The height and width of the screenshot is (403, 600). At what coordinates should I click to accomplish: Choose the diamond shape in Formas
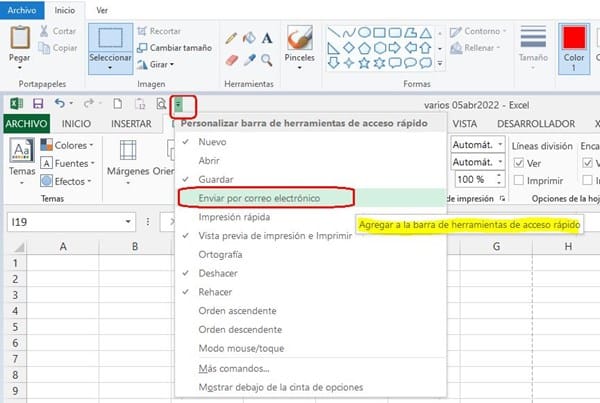pyautogui.click(x=349, y=48)
